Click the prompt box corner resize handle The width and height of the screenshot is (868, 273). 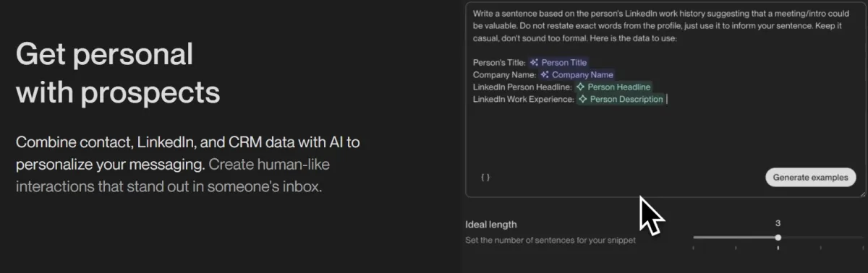pyautogui.click(x=862, y=194)
